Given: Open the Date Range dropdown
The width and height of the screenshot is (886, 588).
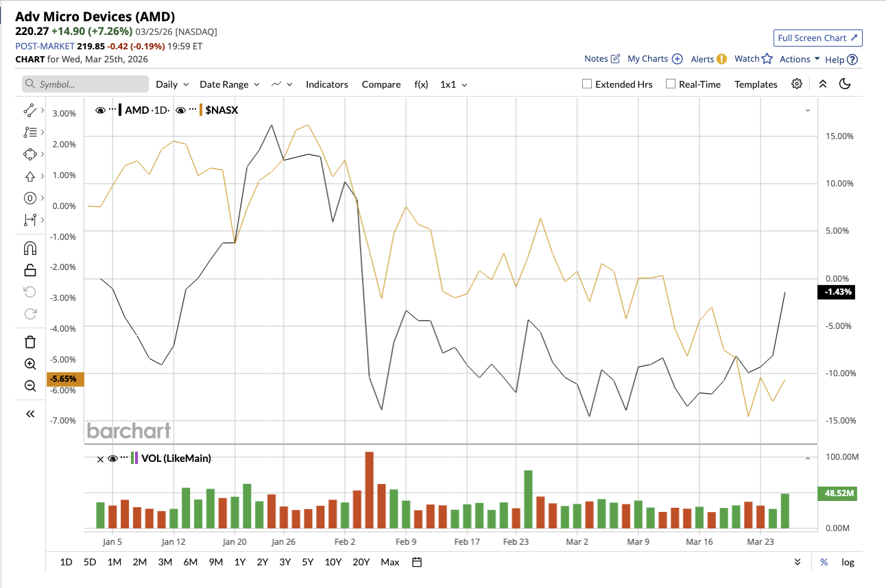Looking at the screenshot, I should coord(230,84).
